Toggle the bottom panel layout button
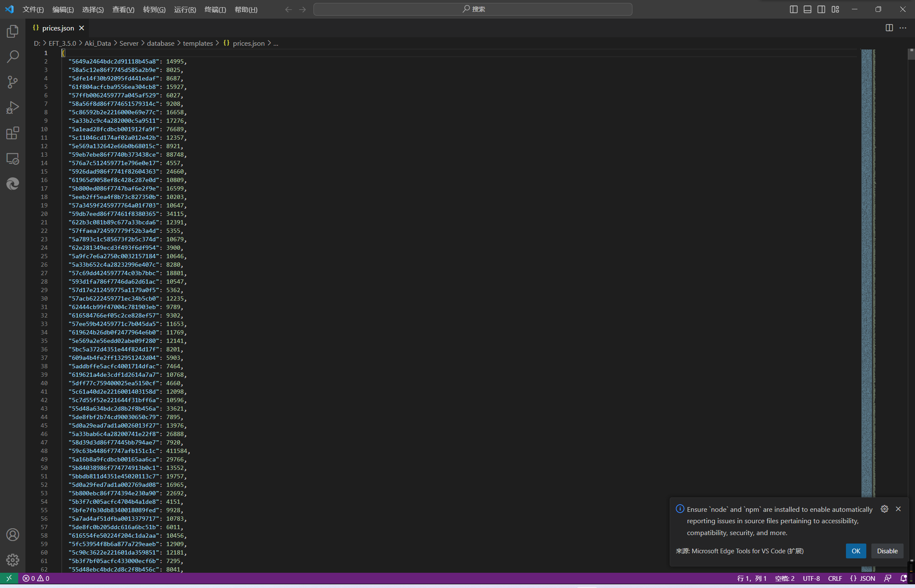The height and width of the screenshot is (588, 915). (807, 9)
